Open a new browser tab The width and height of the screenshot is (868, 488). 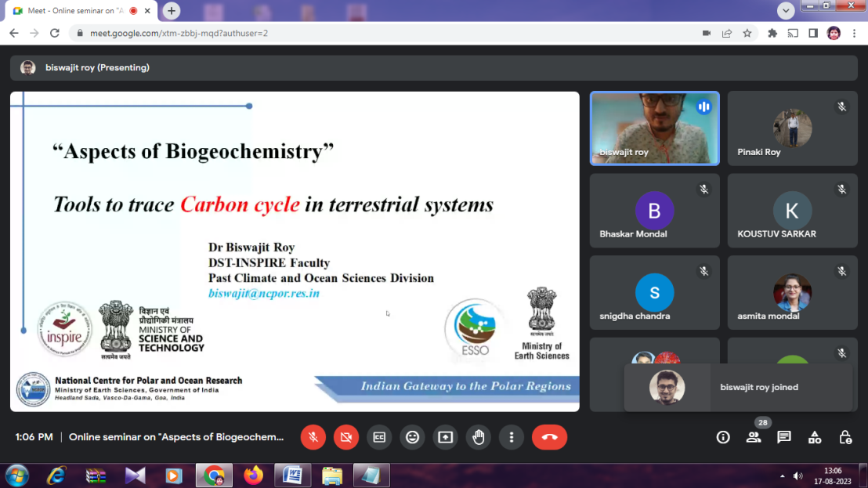(172, 11)
